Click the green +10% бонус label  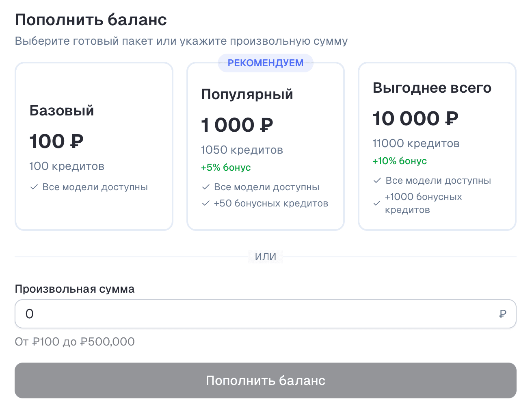[399, 161]
